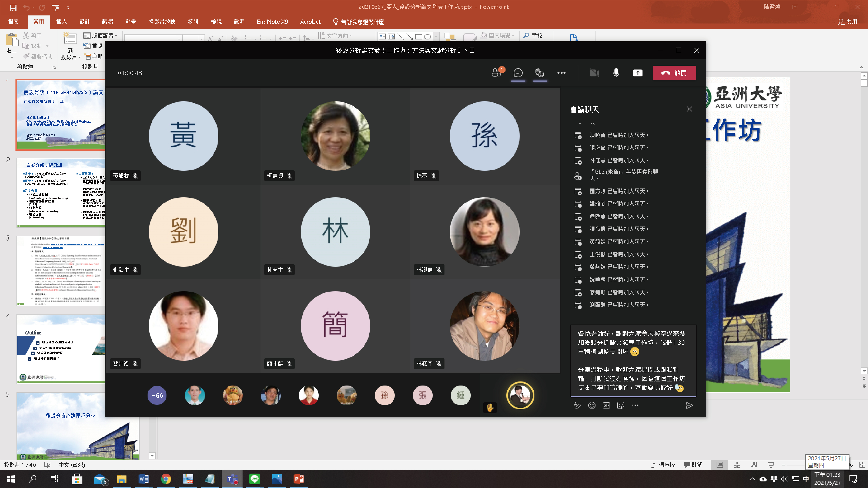
Task: Show participants list in Teams meeting
Action: 496,73
